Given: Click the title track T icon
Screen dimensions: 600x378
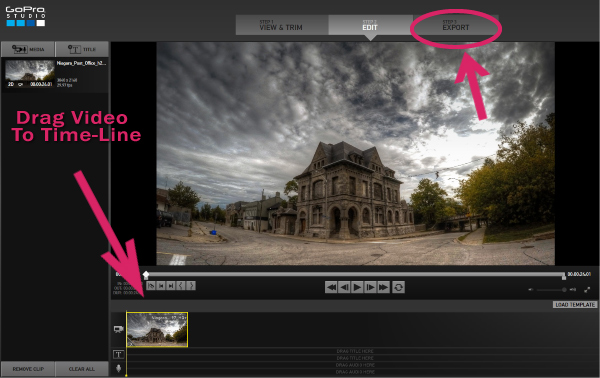Looking at the screenshot, I should click(119, 354).
